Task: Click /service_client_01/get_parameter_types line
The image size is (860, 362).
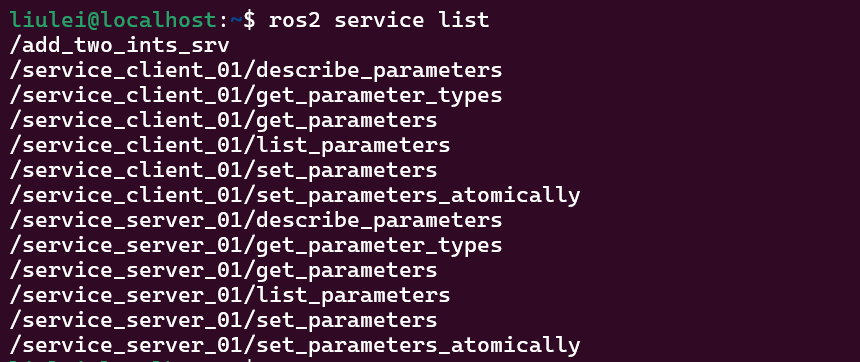Action: coord(256,95)
